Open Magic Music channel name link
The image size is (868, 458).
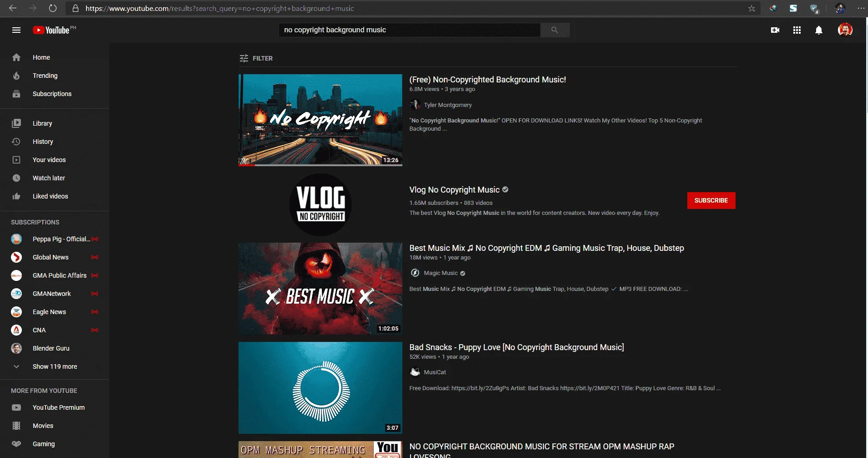[441, 273]
